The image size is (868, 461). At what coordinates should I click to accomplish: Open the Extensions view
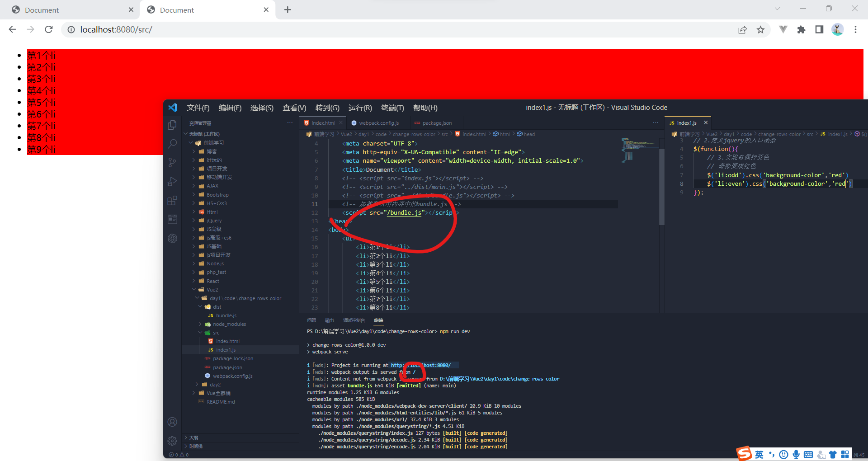[x=172, y=201]
